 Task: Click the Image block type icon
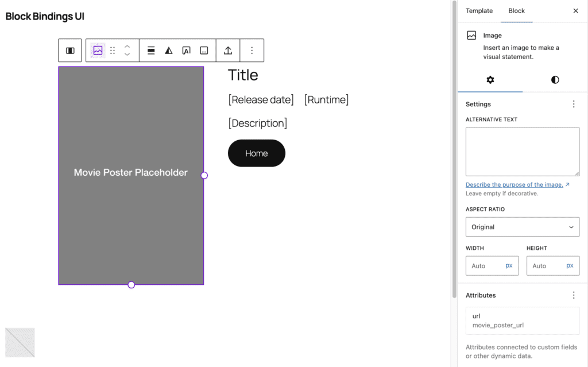coord(98,51)
